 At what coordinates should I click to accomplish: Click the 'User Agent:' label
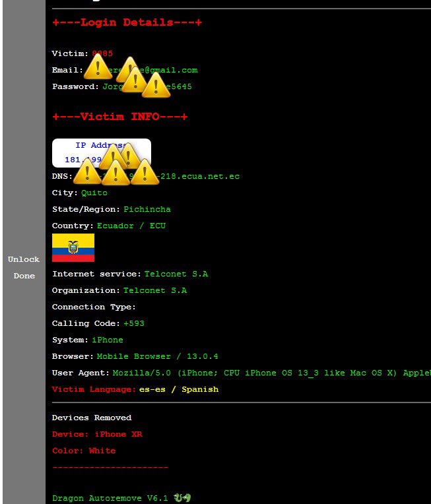point(81,373)
